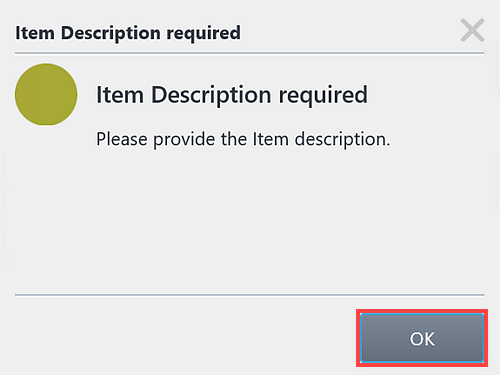Click the divider line below the title
The height and width of the screenshot is (375, 500).
[249, 53]
